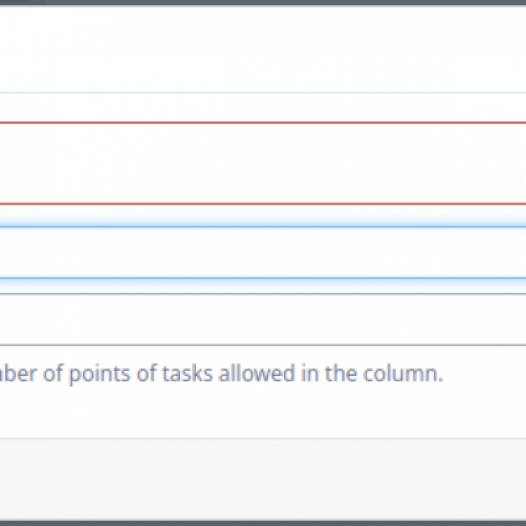Click the red bottom border of the required field
The height and width of the screenshot is (526, 526).
(x=263, y=204)
